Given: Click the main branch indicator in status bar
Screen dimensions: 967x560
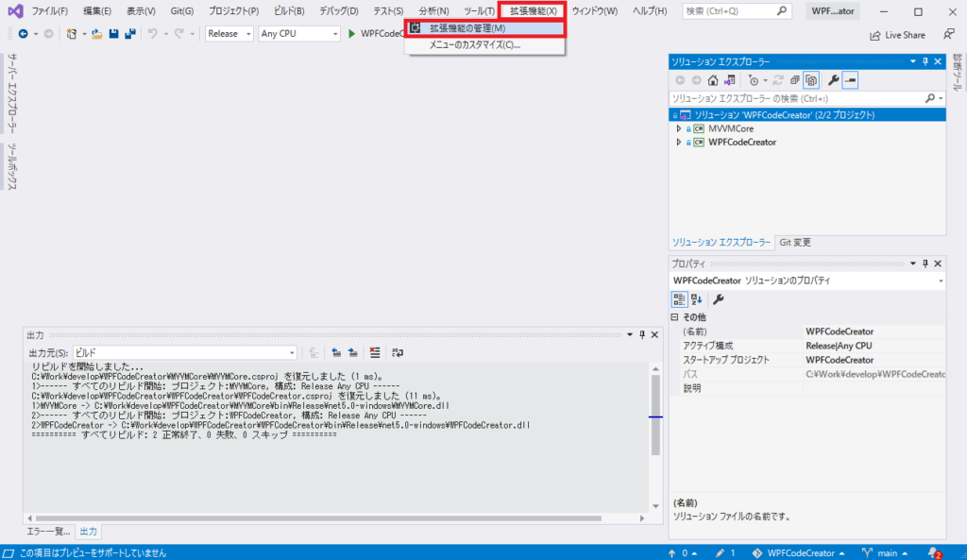Looking at the screenshot, I should (x=886, y=553).
